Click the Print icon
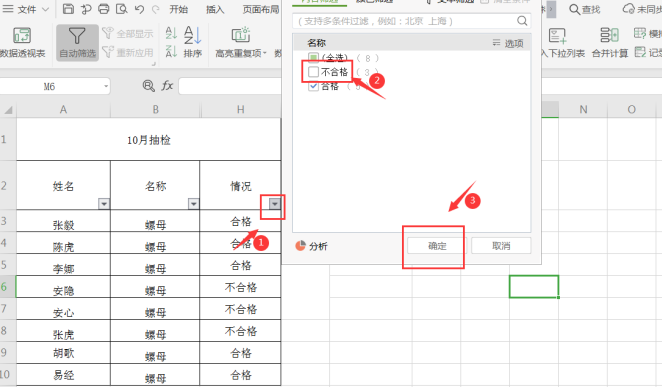Viewport: 662px width, 387px height. (103, 9)
